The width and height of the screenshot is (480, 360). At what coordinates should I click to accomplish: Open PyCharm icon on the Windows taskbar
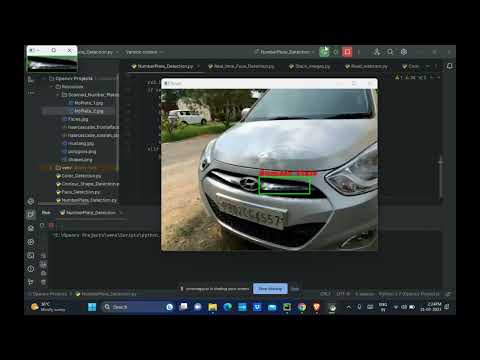click(287, 307)
